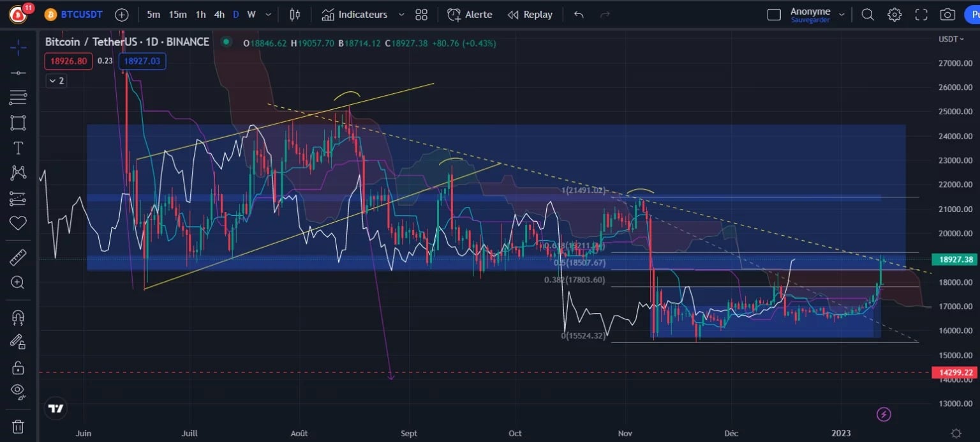Screen dimensions: 980x442
Task: Switch to 15m timeframe
Action: point(178,15)
